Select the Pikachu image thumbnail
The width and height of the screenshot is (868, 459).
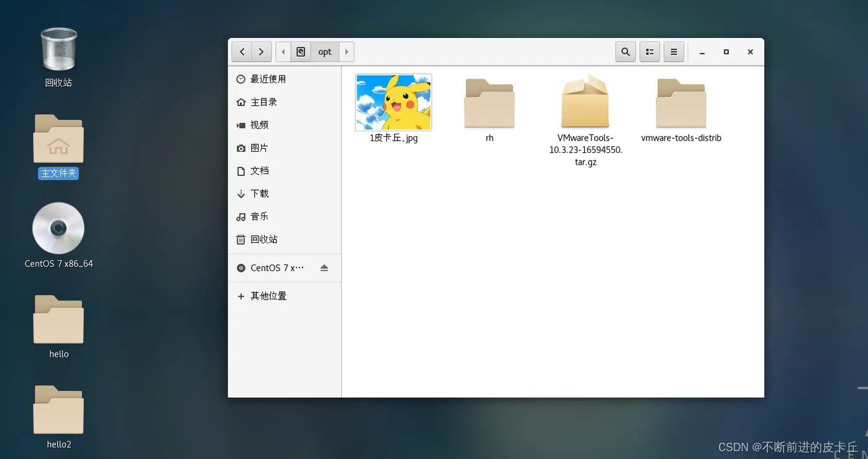(x=394, y=102)
